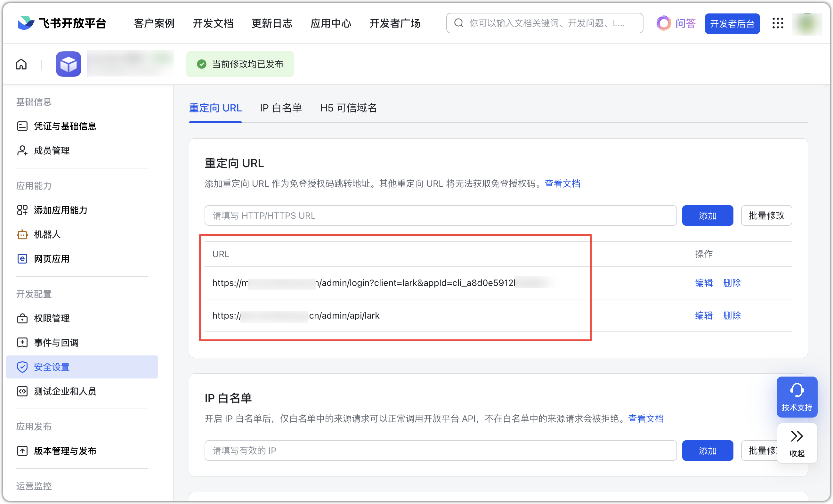Click the 权限管理 lock icon

(22, 318)
